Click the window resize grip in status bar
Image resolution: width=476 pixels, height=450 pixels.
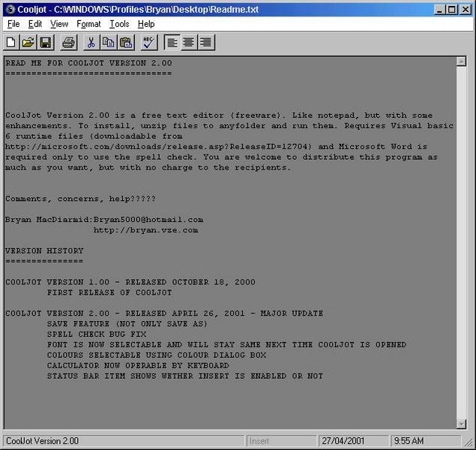[x=468, y=442]
